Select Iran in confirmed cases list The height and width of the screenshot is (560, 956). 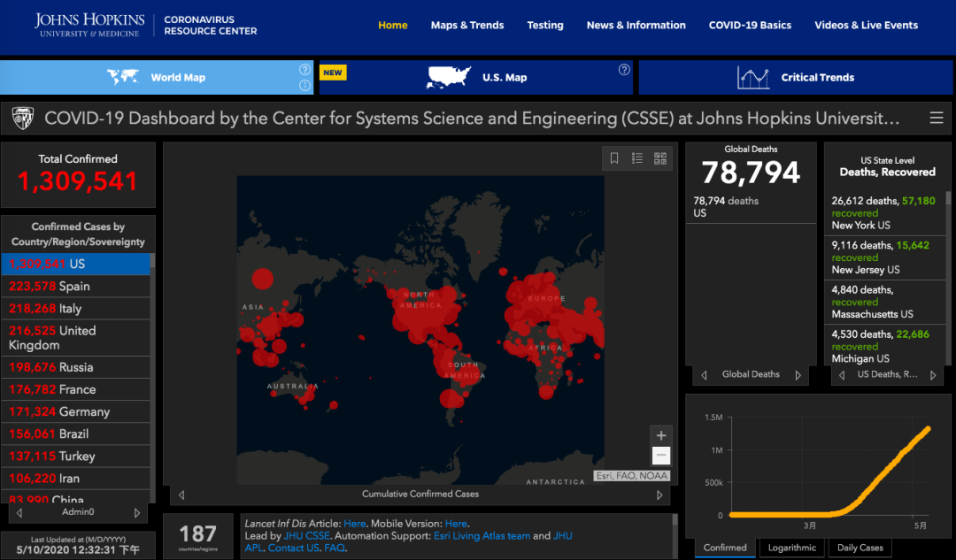point(75,479)
